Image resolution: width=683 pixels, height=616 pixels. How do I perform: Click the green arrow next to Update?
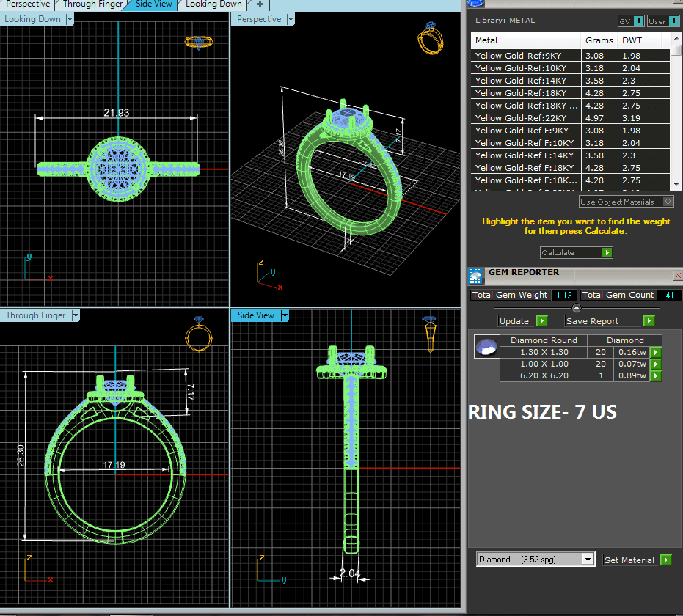(541, 321)
